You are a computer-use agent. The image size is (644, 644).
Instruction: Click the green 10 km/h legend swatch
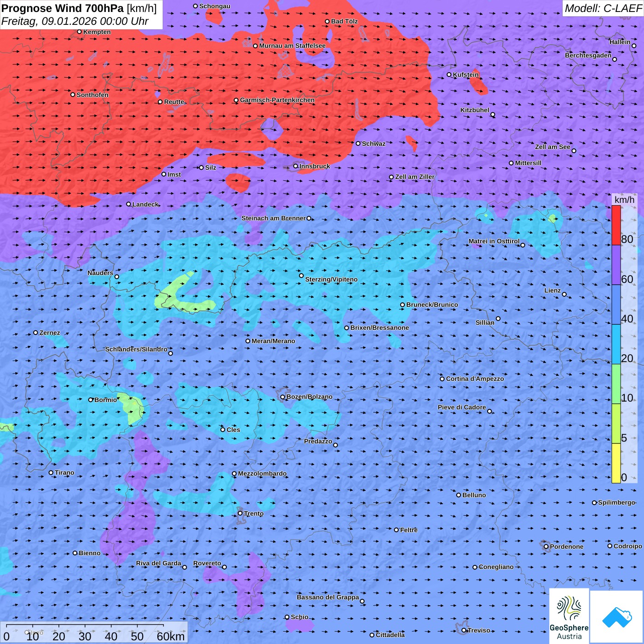[x=616, y=384]
